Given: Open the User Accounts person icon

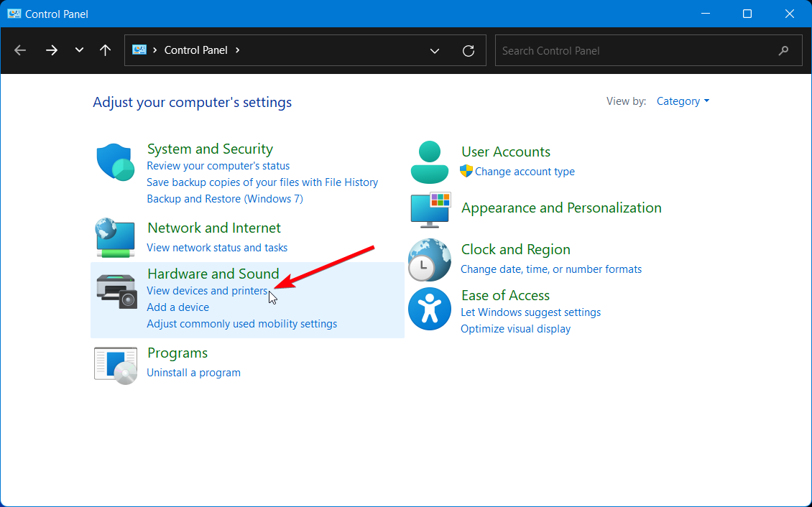Looking at the screenshot, I should point(429,162).
